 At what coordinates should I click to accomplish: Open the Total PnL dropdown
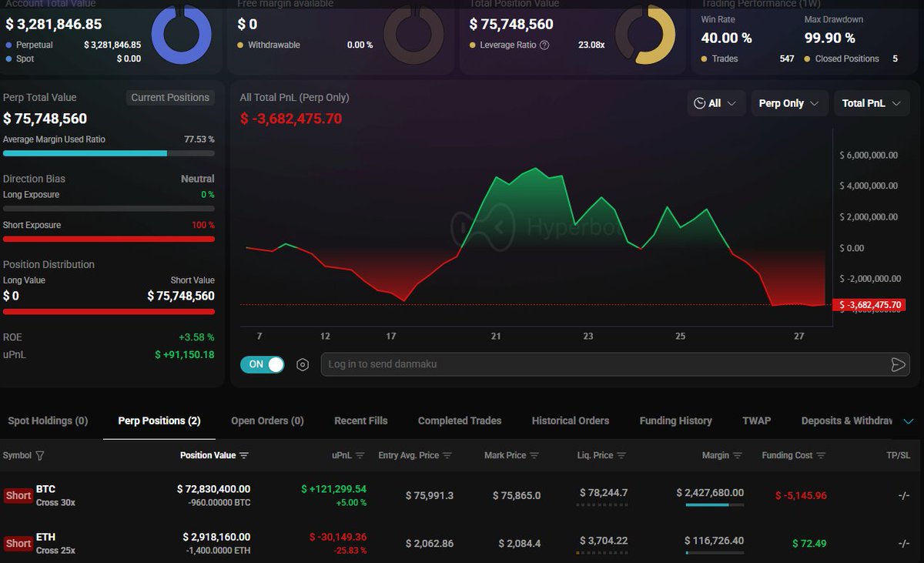872,103
